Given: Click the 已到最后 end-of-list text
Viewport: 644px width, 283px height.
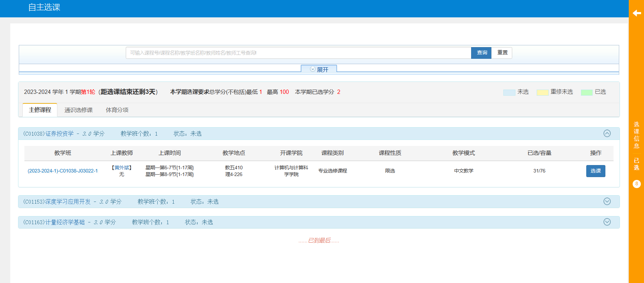Looking at the screenshot, I should (319, 241).
